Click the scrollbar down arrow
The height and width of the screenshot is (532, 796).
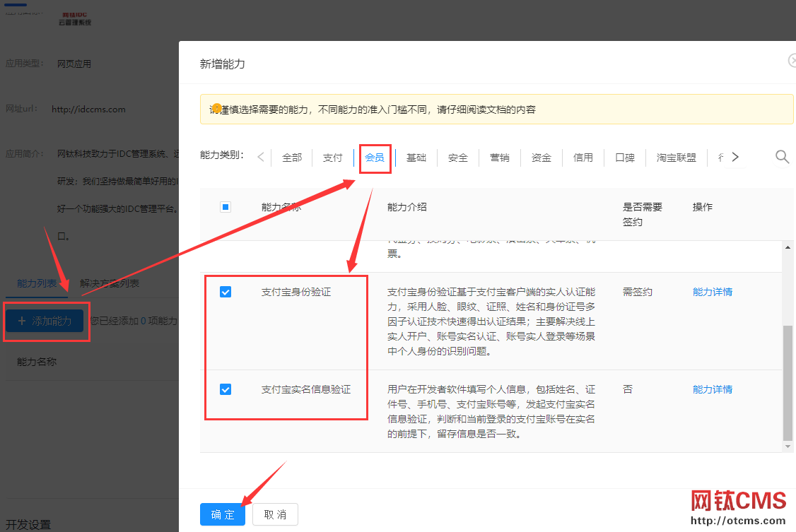pos(788,447)
